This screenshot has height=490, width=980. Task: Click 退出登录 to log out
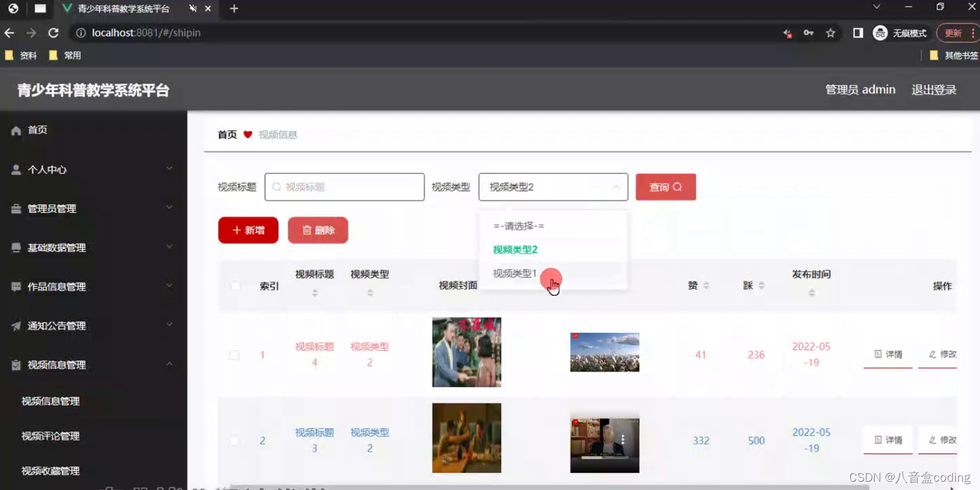tap(933, 90)
